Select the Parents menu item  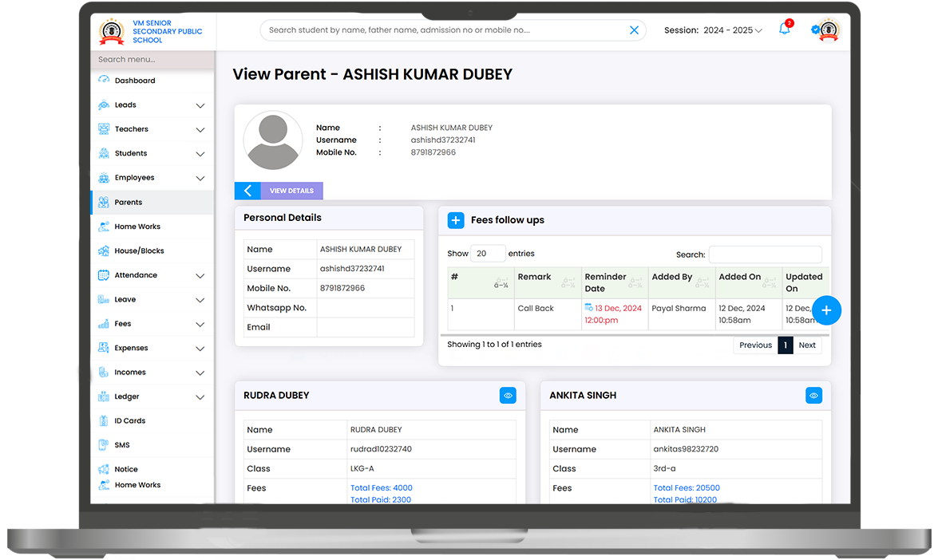pyautogui.click(x=129, y=202)
